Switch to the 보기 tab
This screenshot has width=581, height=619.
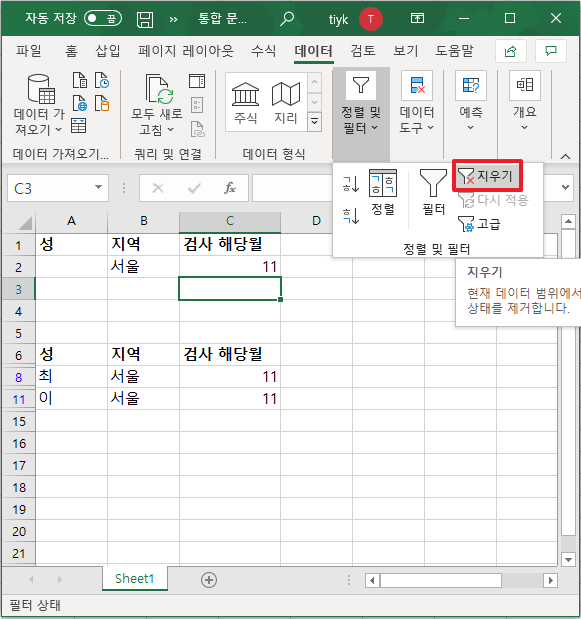[405, 51]
